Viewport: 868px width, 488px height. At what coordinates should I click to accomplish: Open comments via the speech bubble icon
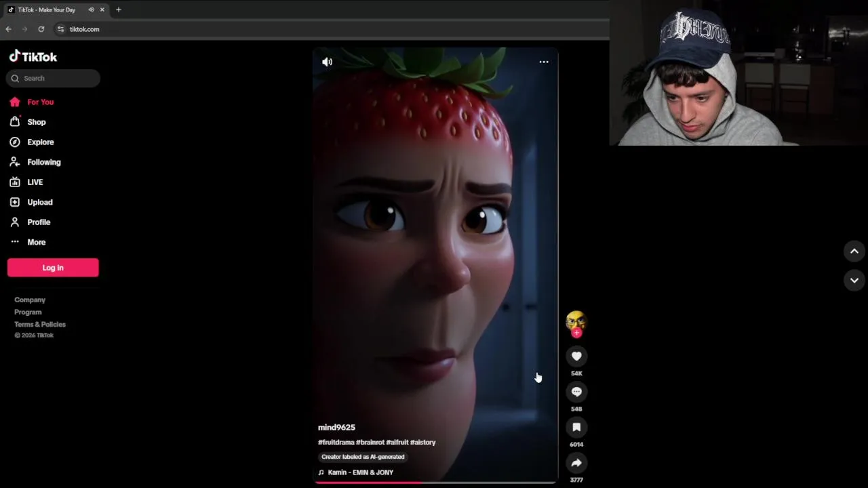(x=576, y=392)
